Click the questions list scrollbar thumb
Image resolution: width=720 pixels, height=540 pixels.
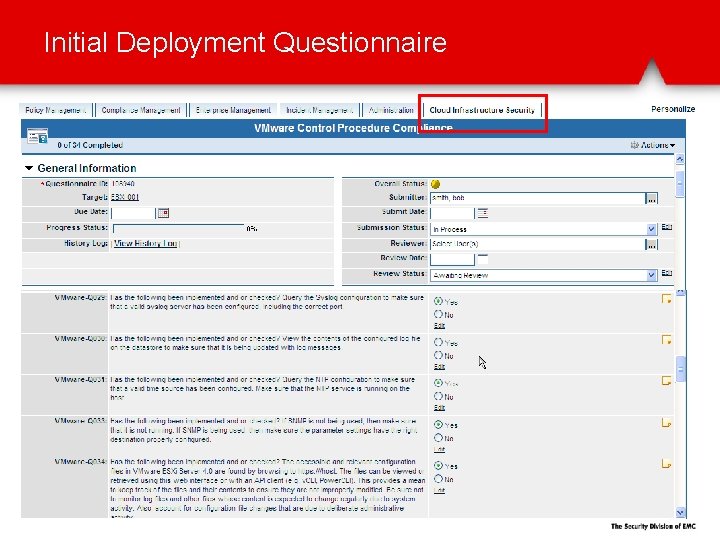(x=681, y=369)
